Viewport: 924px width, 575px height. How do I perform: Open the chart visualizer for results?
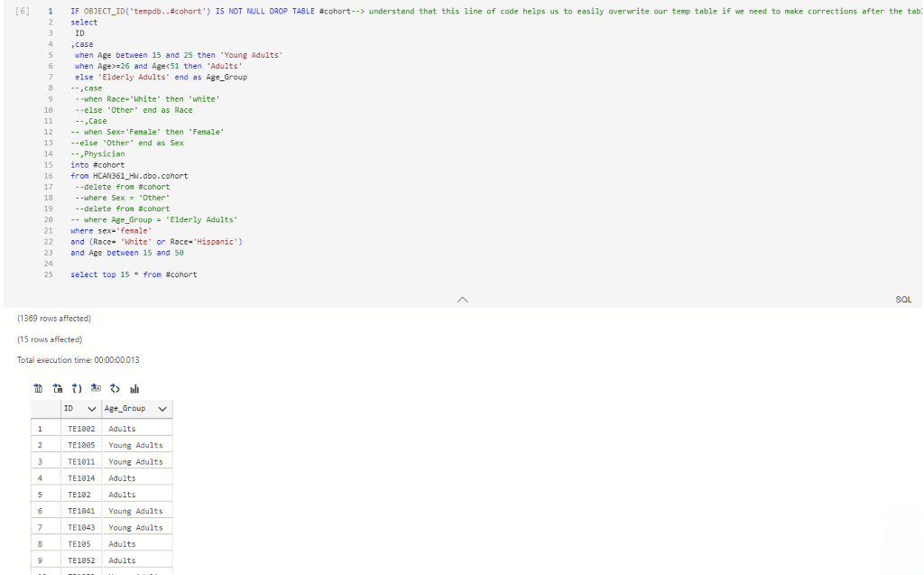(x=134, y=388)
